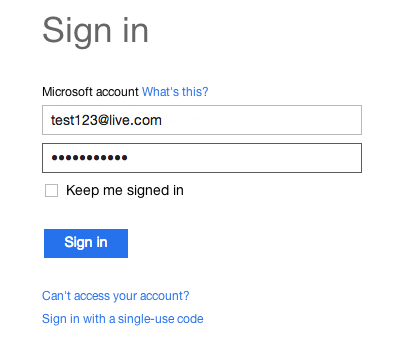Tick the Keep me signed in checkbox
The width and height of the screenshot is (407, 362).
pos(51,191)
